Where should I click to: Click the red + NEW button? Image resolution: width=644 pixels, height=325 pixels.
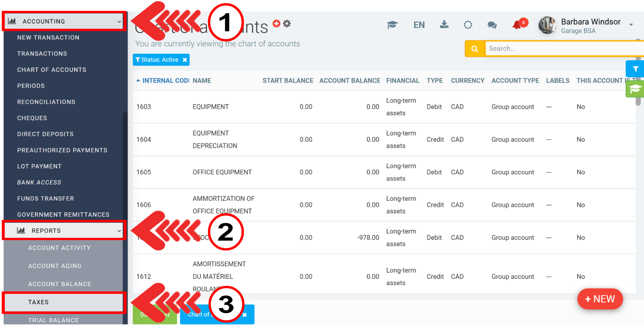click(x=600, y=299)
